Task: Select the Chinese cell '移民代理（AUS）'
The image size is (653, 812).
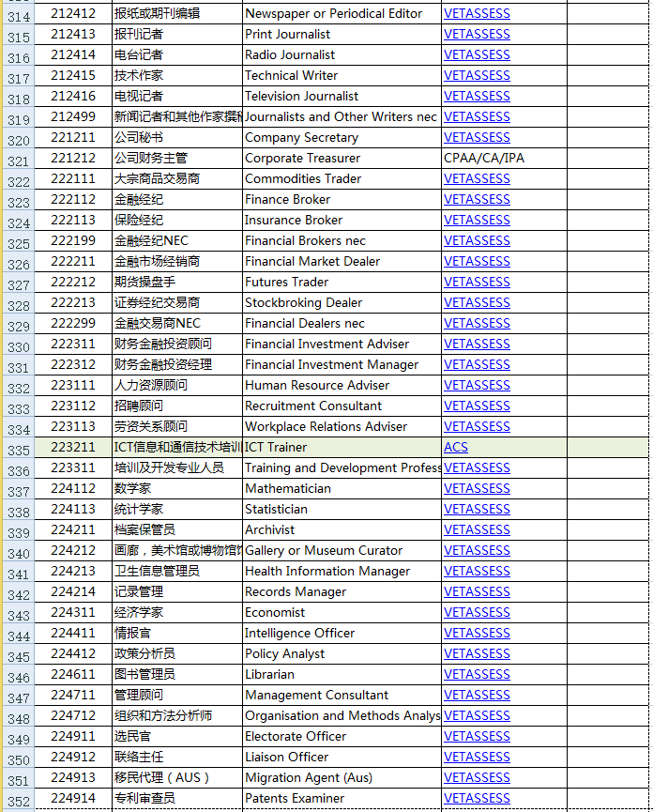Action: coord(177,778)
